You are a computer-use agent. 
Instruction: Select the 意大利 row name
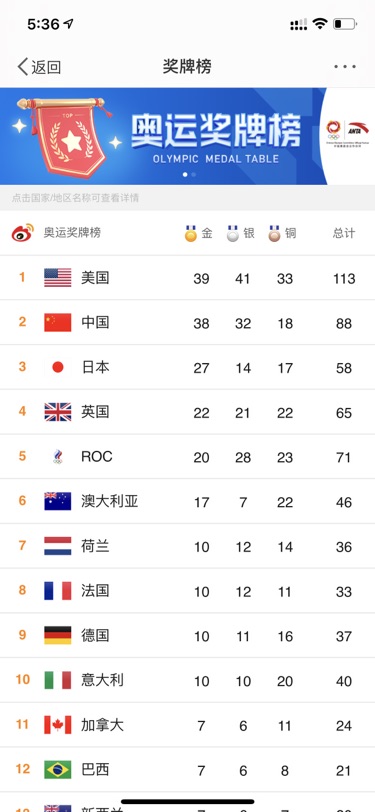[x=103, y=679]
